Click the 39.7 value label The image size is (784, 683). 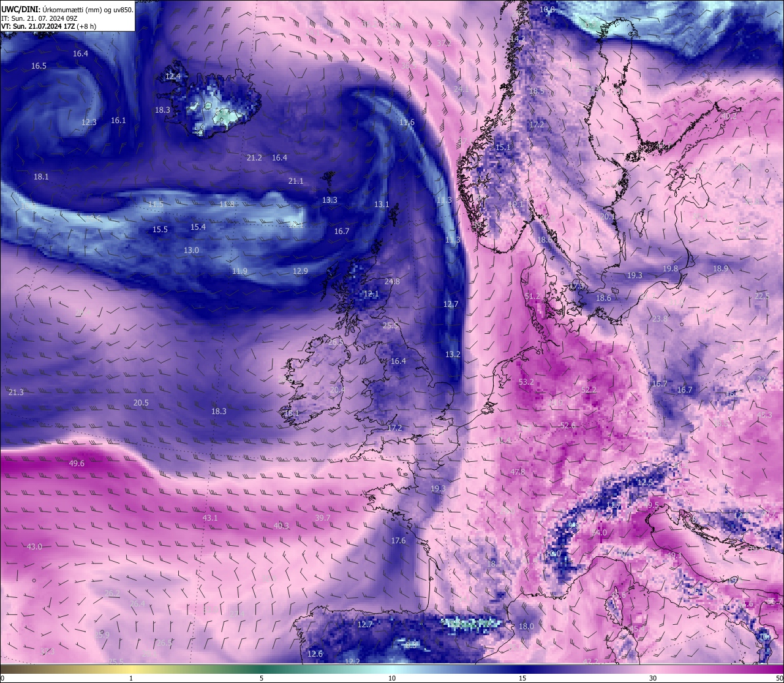pyautogui.click(x=323, y=518)
